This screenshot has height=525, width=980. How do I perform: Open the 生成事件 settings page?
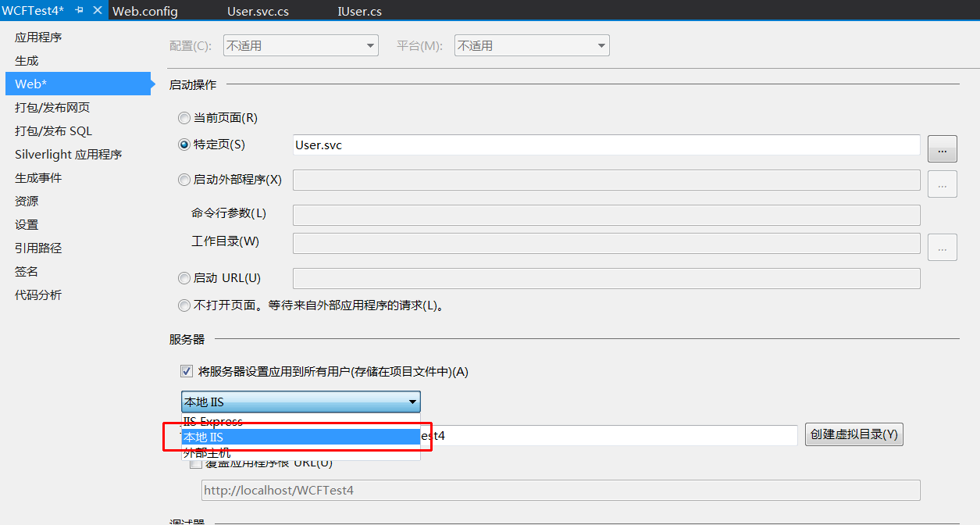coord(38,178)
